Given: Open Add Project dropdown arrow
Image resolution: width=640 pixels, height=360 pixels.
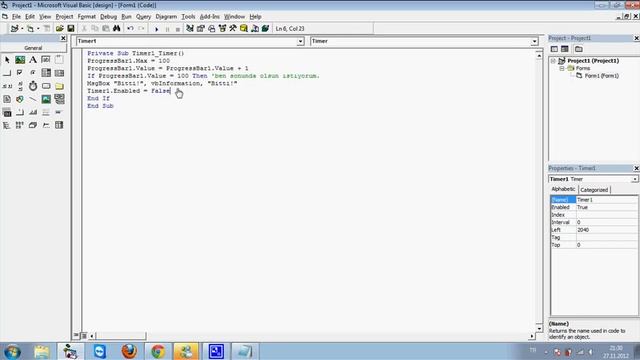Looking at the screenshot, I should coord(22,29).
